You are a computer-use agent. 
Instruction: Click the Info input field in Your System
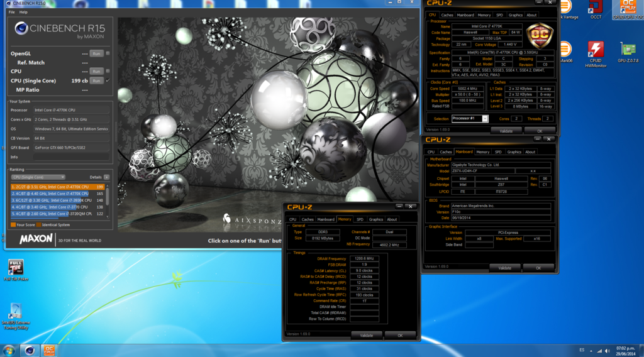point(71,157)
